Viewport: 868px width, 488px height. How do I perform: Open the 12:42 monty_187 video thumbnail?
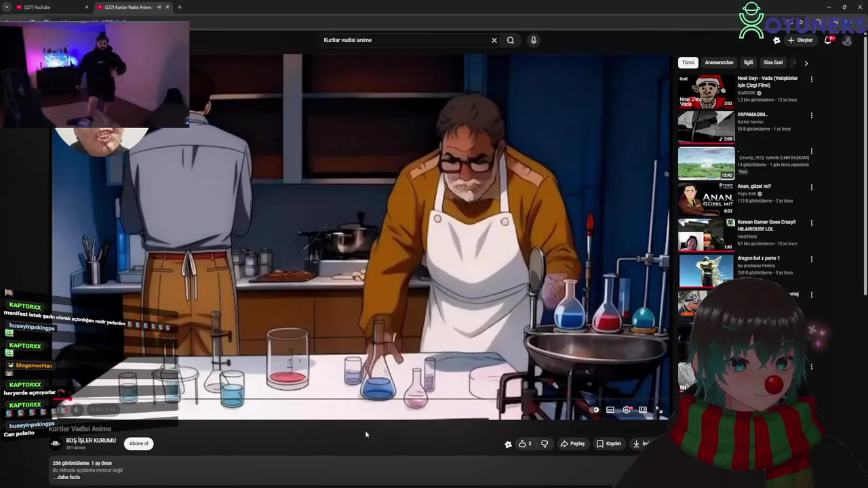[706, 163]
